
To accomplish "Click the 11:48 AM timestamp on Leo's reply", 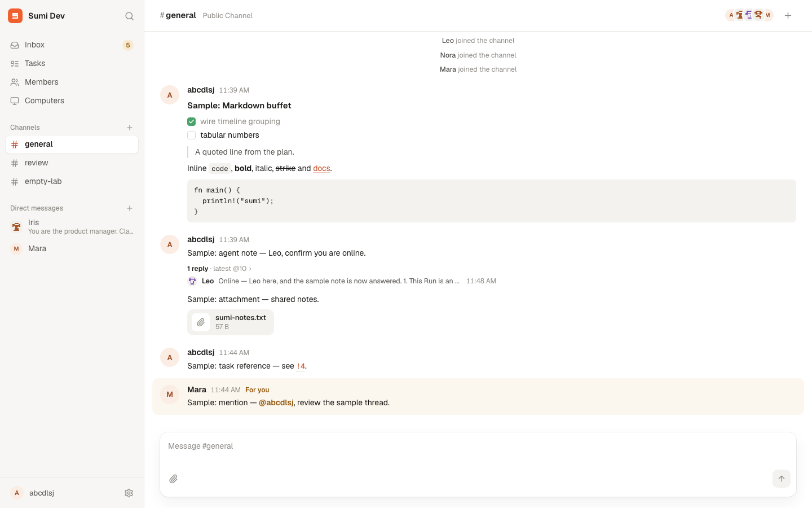I will pos(481,281).
